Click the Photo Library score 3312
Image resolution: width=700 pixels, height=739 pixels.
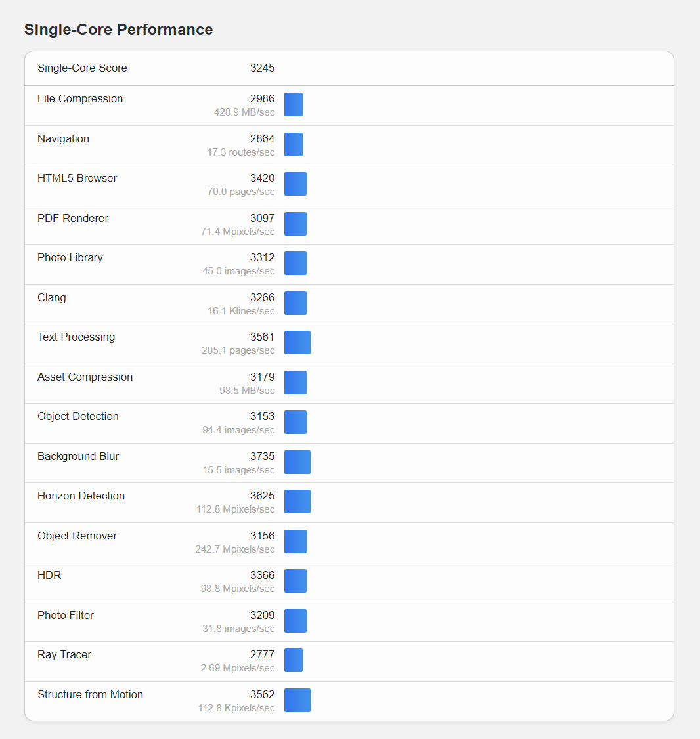point(262,257)
